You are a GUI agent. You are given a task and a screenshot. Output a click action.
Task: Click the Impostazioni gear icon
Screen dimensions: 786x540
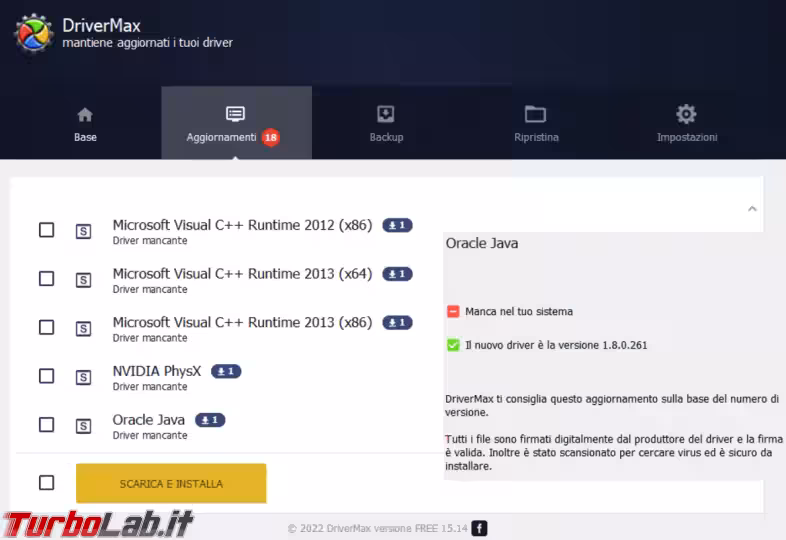pos(686,114)
